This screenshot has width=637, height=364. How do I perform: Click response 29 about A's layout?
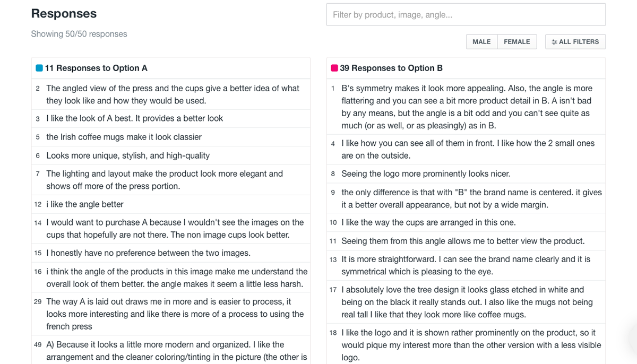click(171, 314)
